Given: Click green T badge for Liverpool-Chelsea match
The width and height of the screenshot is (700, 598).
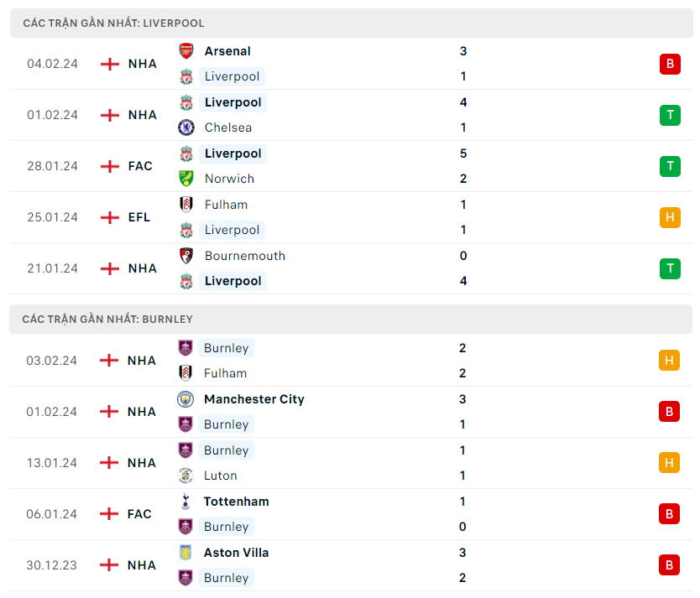Looking at the screenshot, I should pos(669,115).
